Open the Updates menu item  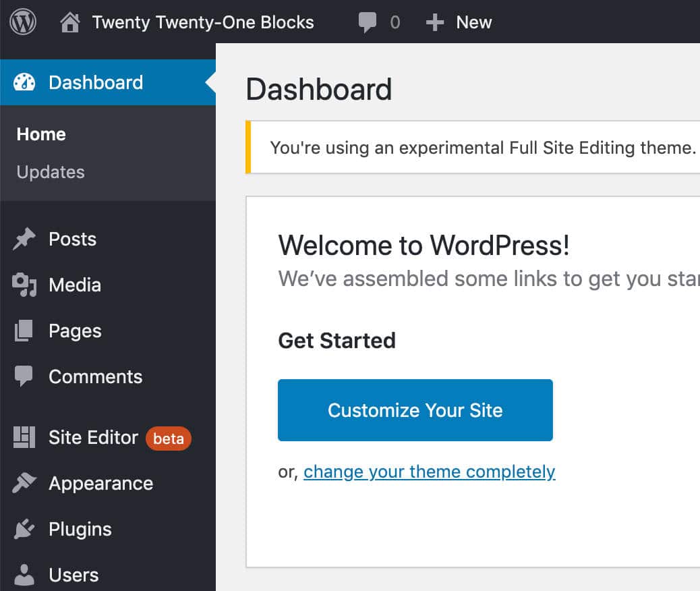click(50, 172)
